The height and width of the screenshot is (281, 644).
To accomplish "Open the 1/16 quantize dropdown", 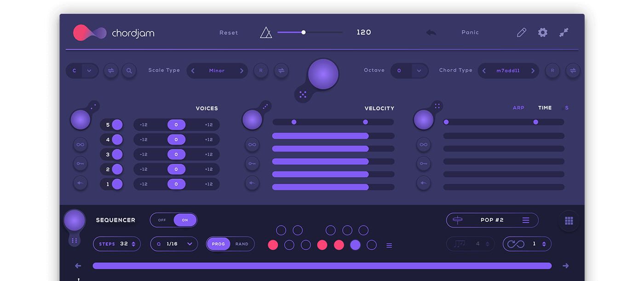I will coord(189,244).
